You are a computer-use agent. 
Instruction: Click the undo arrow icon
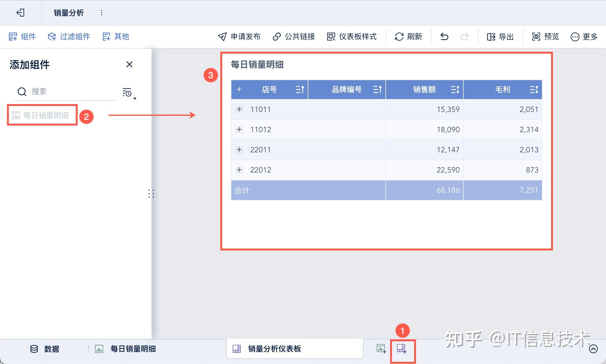444,37
